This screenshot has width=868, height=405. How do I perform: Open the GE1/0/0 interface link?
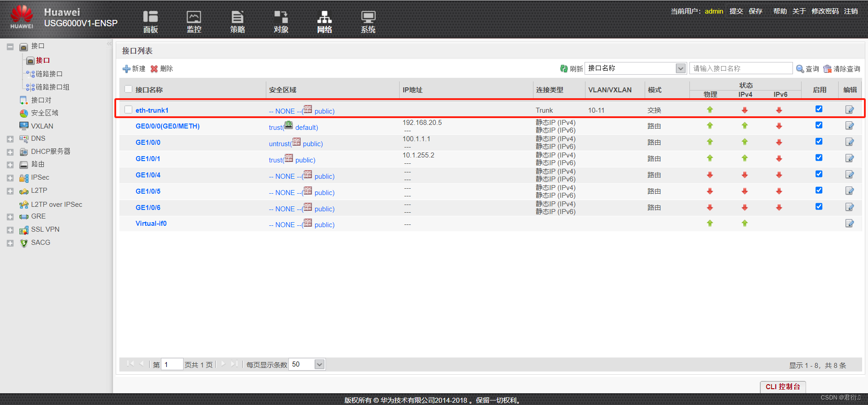tap(148, 142)
